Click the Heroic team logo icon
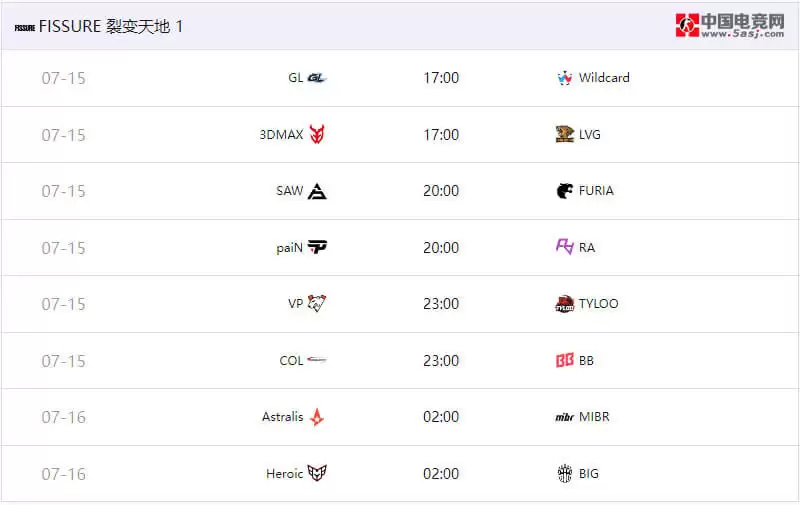The height and width of the screenshot is (505, 800). tap(317, 473)
